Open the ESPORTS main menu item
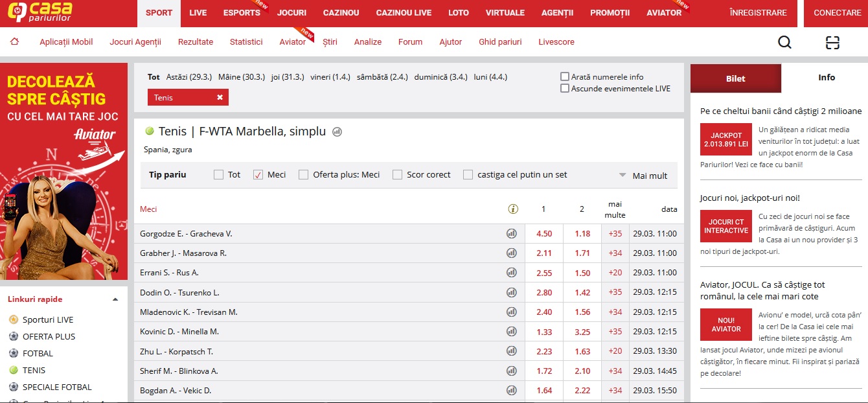This screenshot has width=868, height=403. pos(242,13)
